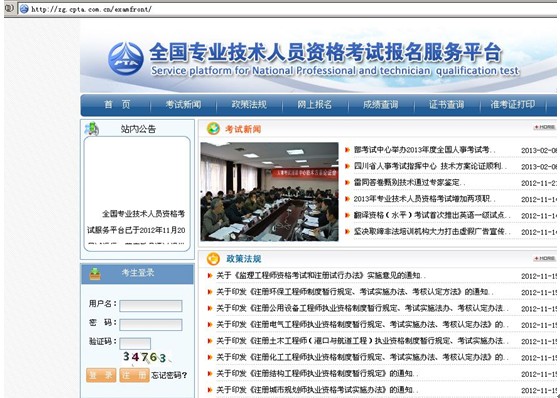This screenshot has height=398, width=560.
Task: Open policy about 注册电气工程师执业资格制度
Action: [x=362, y=325]
